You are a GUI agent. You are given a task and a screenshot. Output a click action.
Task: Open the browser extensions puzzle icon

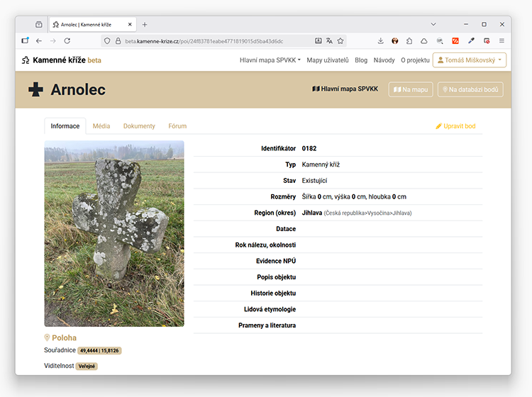[x=409, y=41]
